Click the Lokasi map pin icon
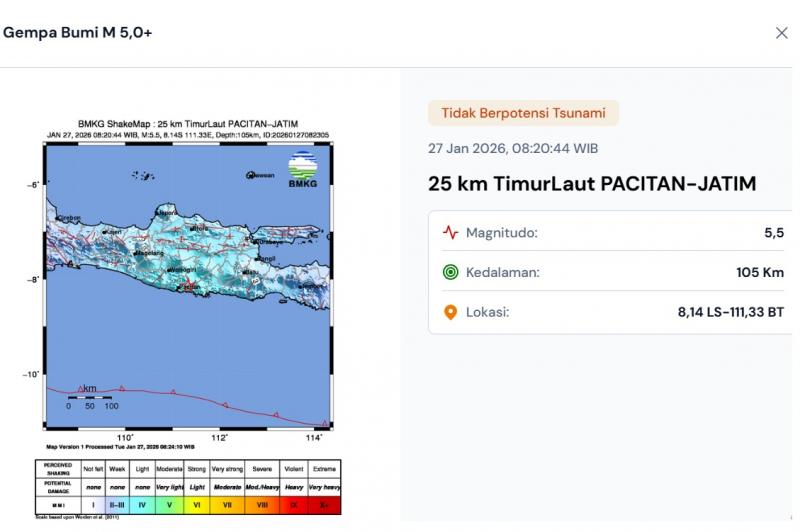 (450, 312)
